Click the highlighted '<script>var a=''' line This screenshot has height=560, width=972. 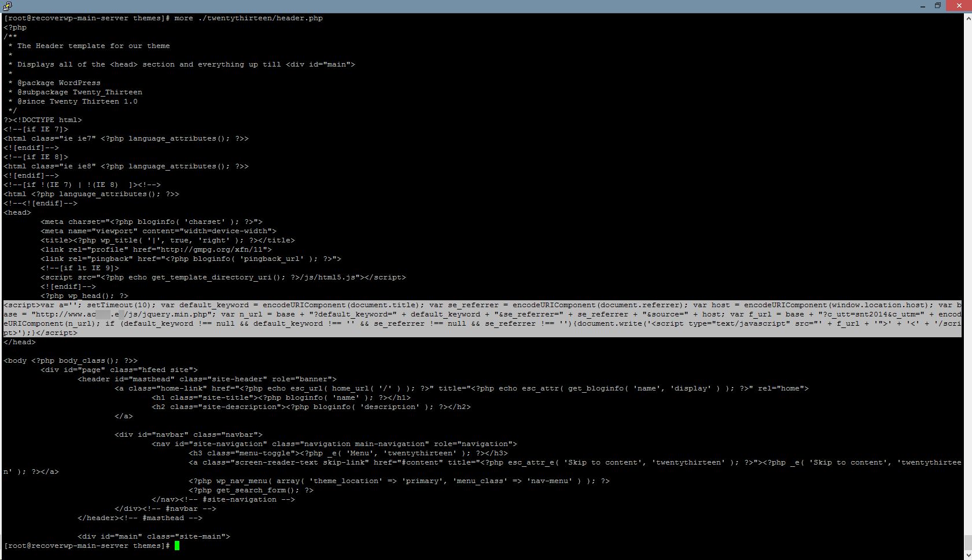click(482, 305)
